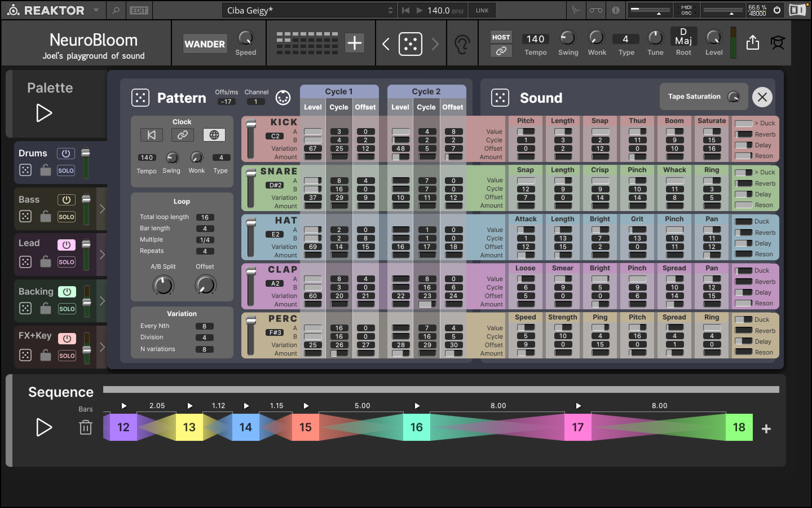This screenshot has height=508, width=812.
Task: Open the preset grid pattern icon
Action: (307, 43)
